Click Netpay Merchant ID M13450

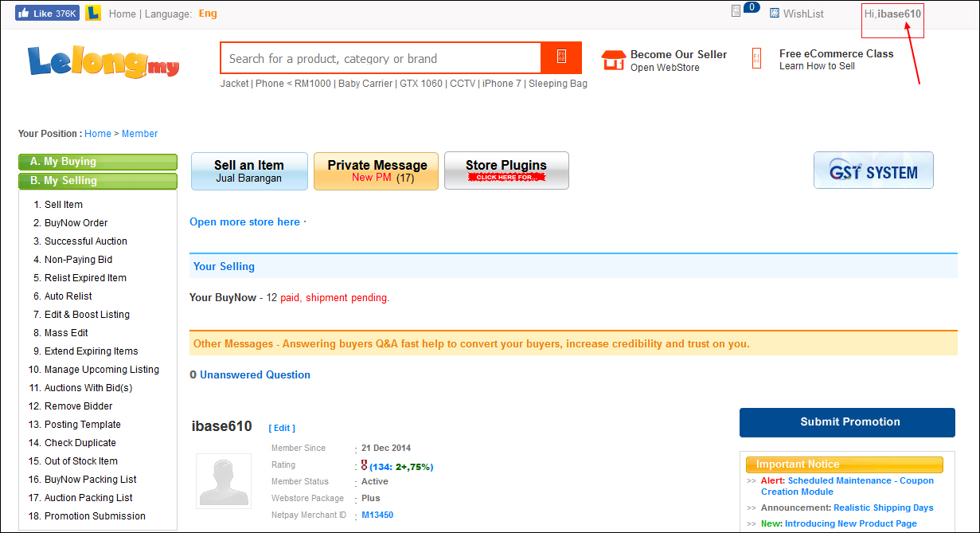377,515
